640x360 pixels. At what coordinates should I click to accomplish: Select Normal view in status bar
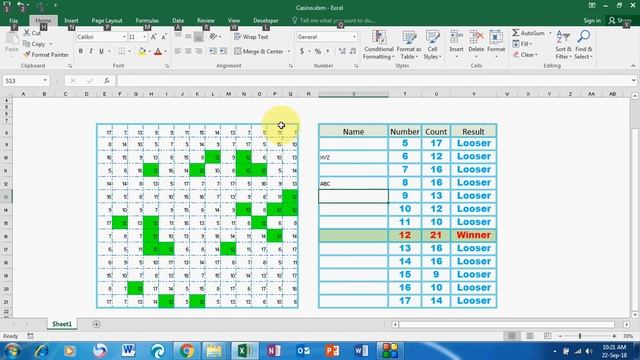coord(511,336)
